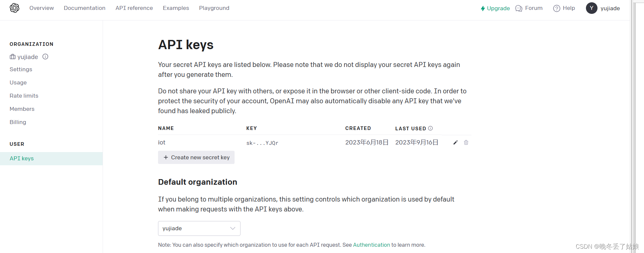Open the Examples page
This screenshot has width=644, height=253.
tap(176, 8)
